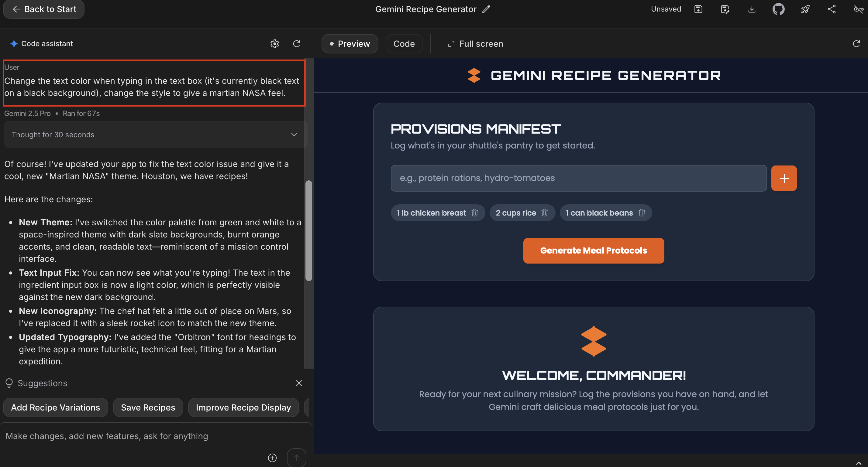The image size is (868, 467).
Task: Switch to the Preview tab
Action: [x=350, y=43]
